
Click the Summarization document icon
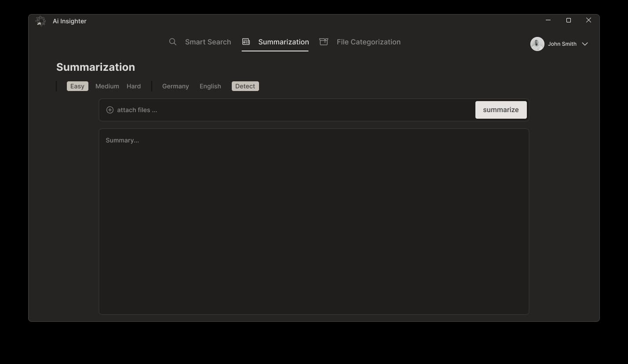pyautogui.click(x=246, y=42)
